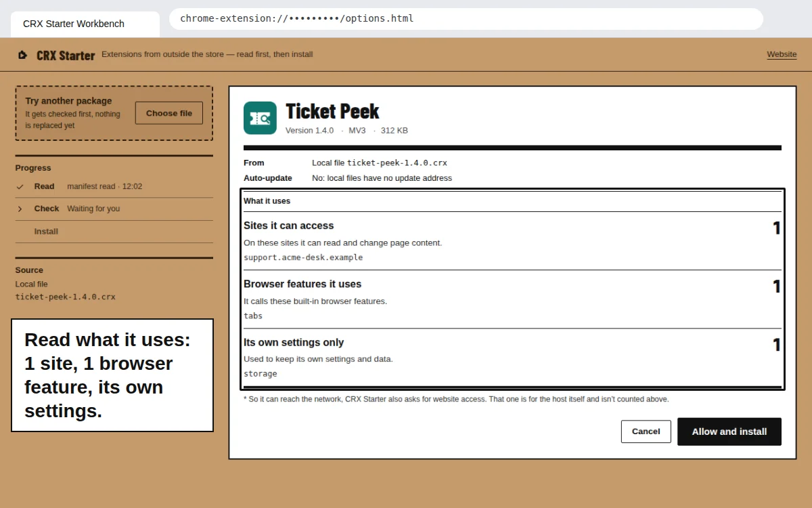The image size is (812, 508).
Task: Select the CRX Starter Workbench tab
Action: point(85,24)
